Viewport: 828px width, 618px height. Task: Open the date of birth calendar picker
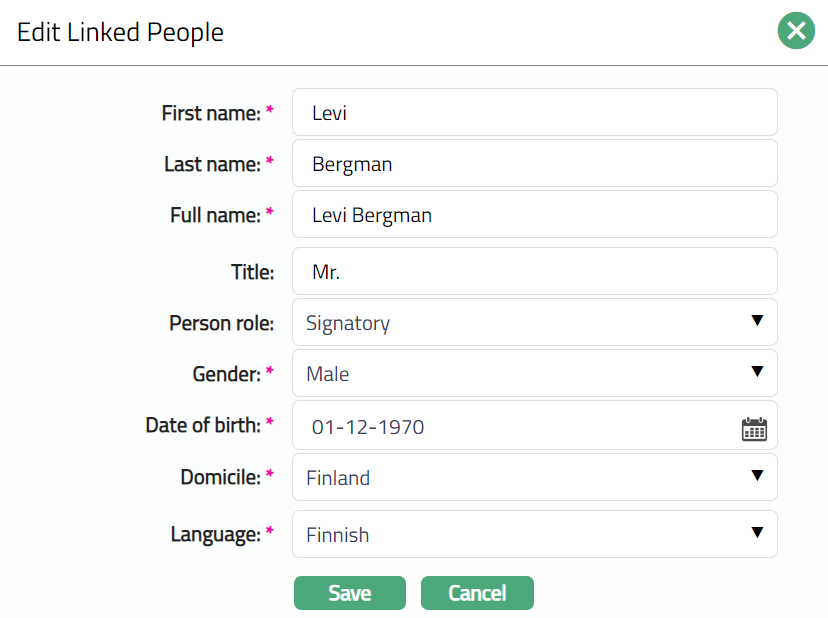(x=754, y=429)
